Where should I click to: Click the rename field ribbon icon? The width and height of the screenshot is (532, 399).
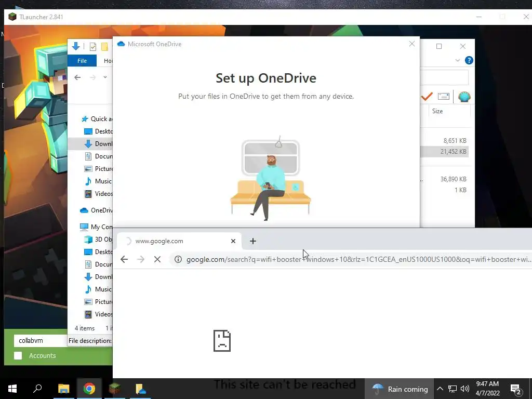[x=444, y=97]
